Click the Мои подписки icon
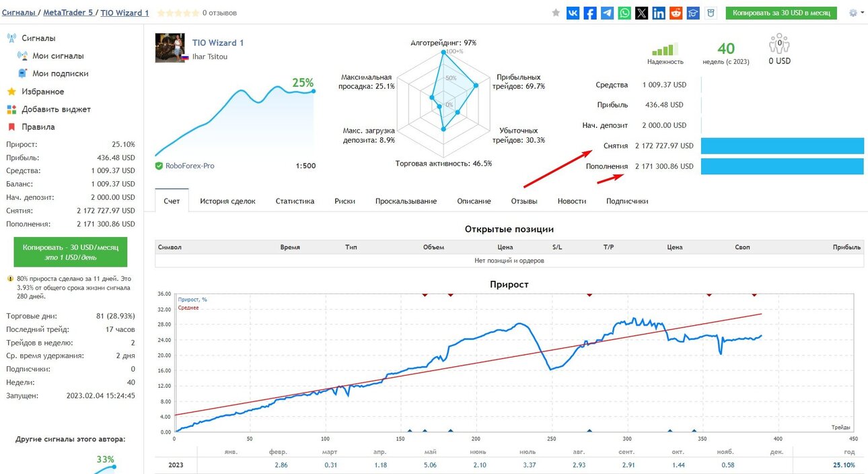 click(22, 73)
